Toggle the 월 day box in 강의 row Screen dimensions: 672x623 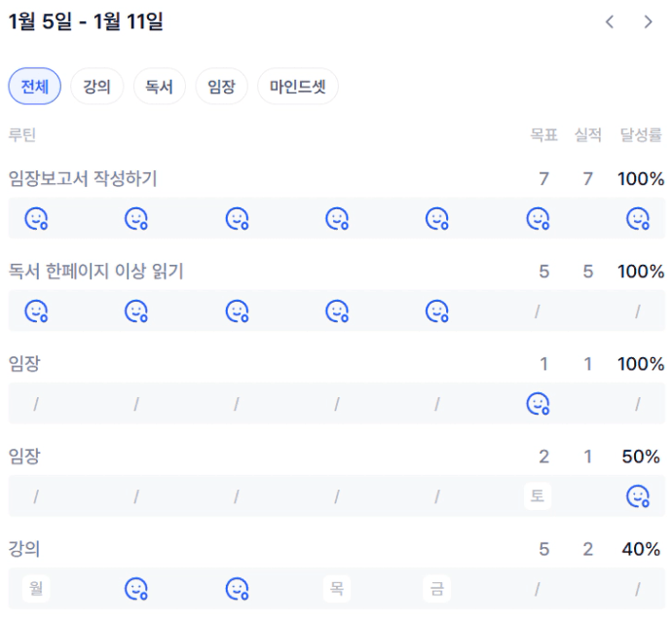[x=36, y=589]
